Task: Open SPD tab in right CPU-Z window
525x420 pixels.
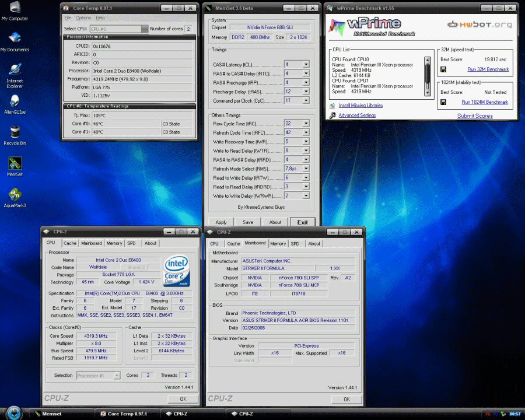Action: pyautogui.click(x=295, y=243)
